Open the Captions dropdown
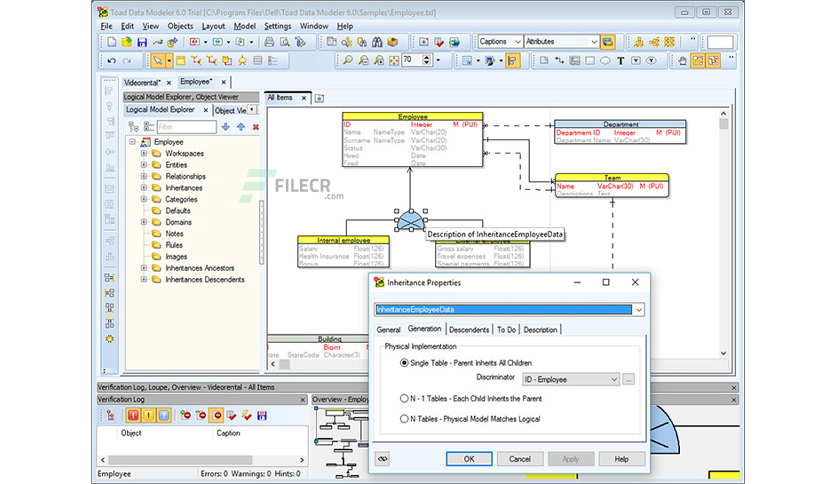The width and height of the screenshot is (836, 484). click(x=517, y=42)
